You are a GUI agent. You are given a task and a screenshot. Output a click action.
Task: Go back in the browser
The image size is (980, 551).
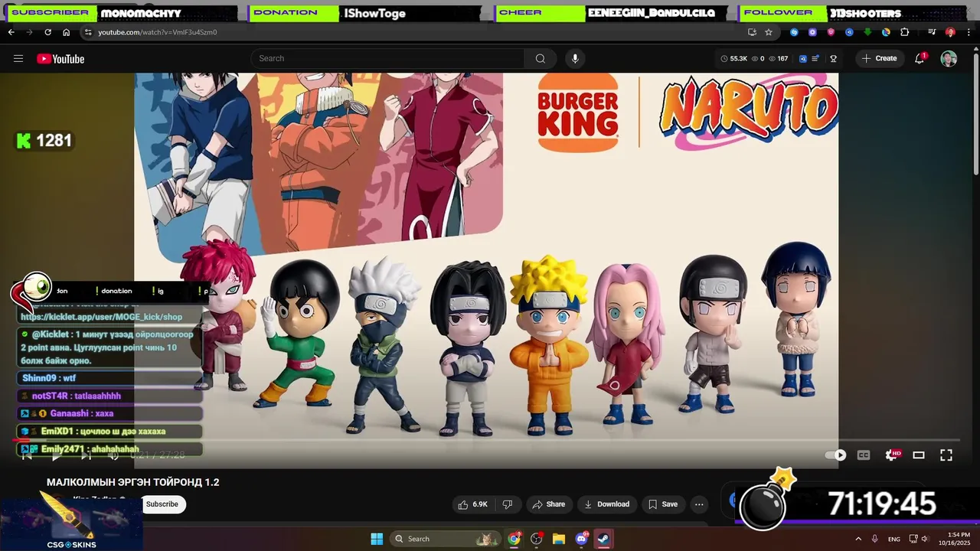(11, 32)
